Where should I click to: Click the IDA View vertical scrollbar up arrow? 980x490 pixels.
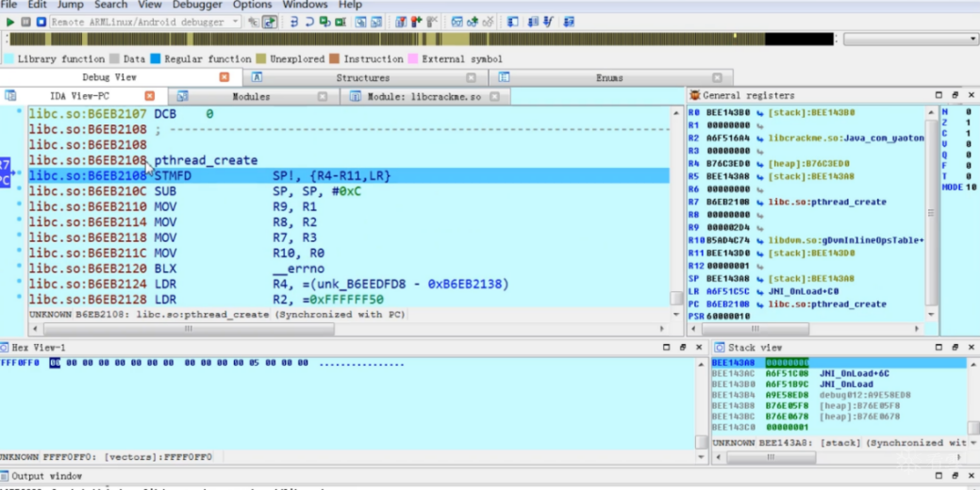tap(676, 113)
